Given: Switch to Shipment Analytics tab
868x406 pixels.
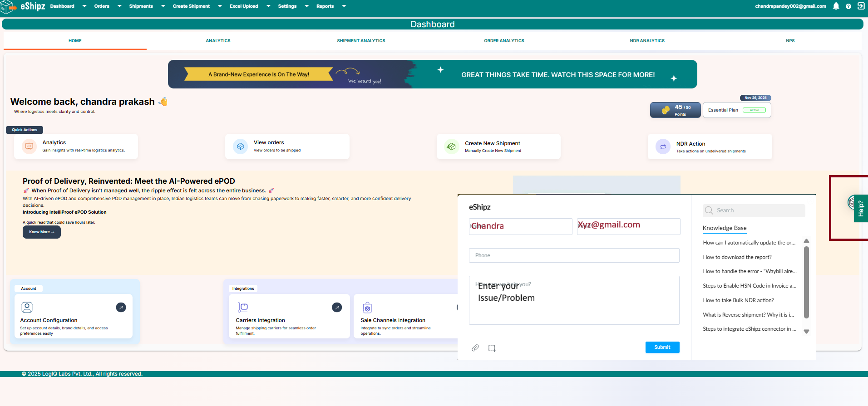Looking at the screenshot, I should [x=361, y=41].
